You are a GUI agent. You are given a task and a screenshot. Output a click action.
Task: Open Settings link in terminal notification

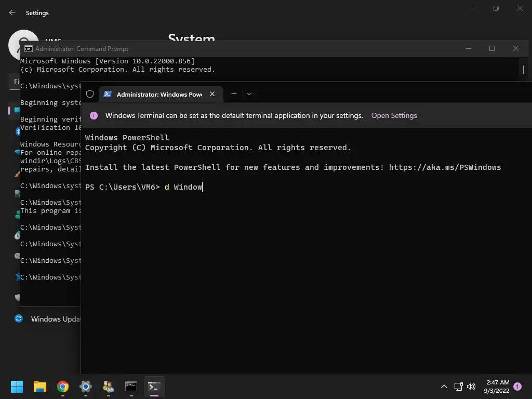tap(394, 116)
